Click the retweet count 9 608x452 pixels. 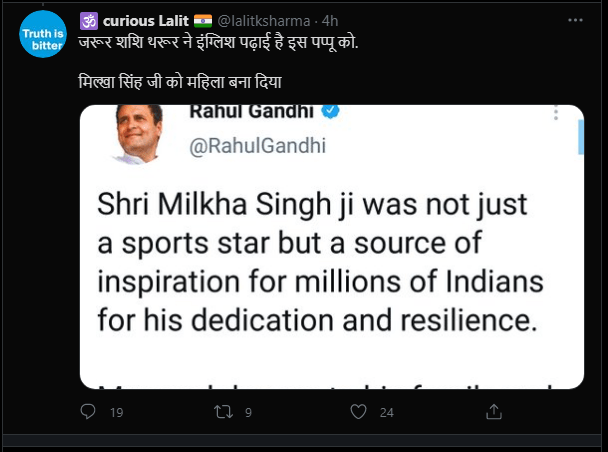[x=248, y=412]
